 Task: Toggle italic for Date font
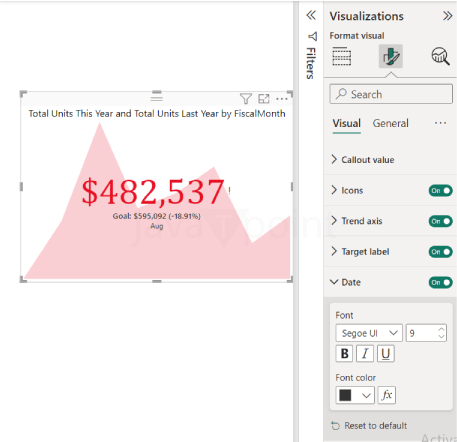(365, 353)
